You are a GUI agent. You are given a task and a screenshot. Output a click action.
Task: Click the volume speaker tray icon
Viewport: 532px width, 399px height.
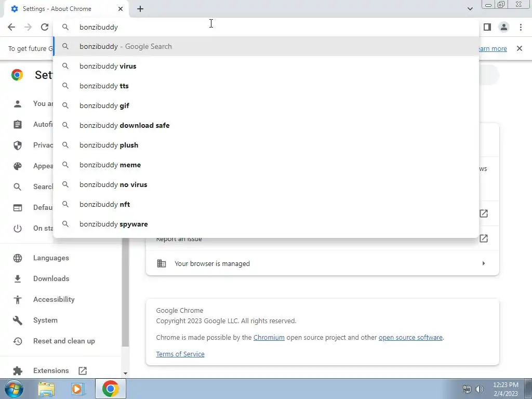click(479, 389)
